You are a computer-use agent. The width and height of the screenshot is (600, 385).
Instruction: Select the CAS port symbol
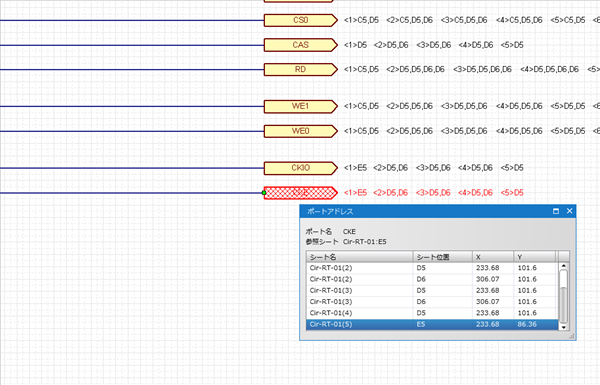click(300, 45)
